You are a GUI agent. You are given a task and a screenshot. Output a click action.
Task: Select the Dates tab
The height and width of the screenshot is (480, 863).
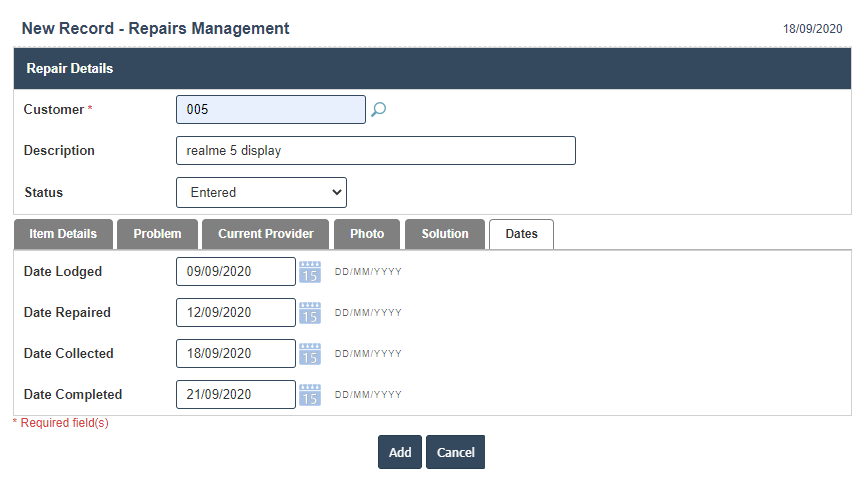(521, 234)
